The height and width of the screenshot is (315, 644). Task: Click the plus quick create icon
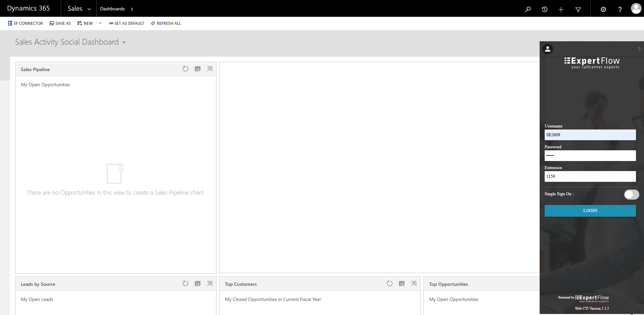click(561, 9)
